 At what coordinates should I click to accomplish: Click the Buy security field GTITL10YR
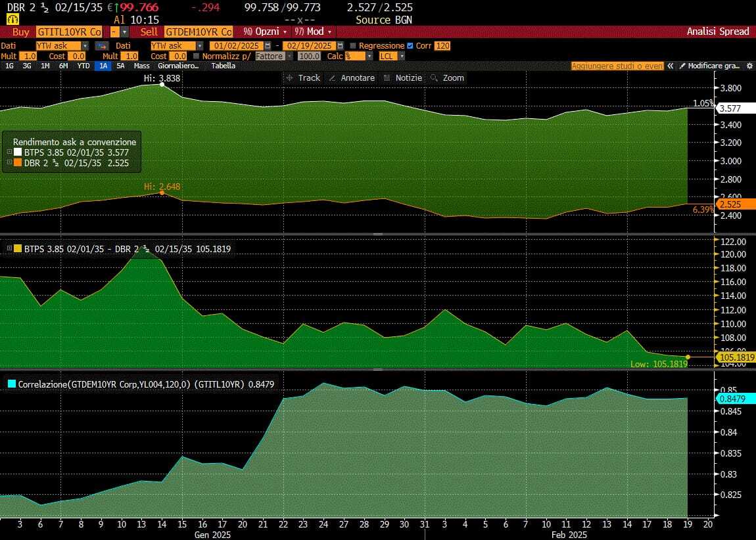point(69,32)
